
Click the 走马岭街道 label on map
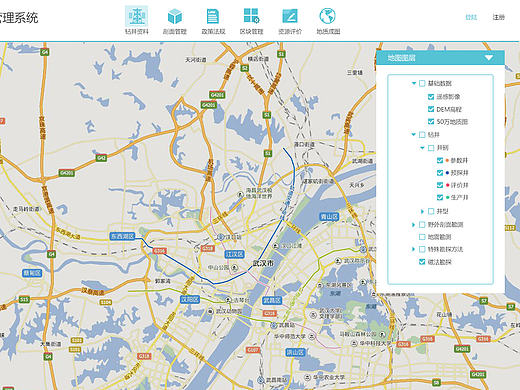[x=26, y=209]
